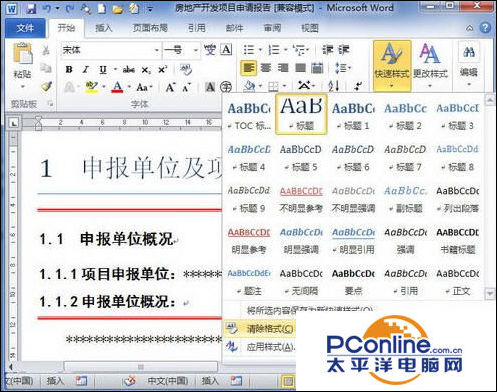Click the Character Border icon
Image resolution: width=497 pixels, height=392 pixels.
227,50
